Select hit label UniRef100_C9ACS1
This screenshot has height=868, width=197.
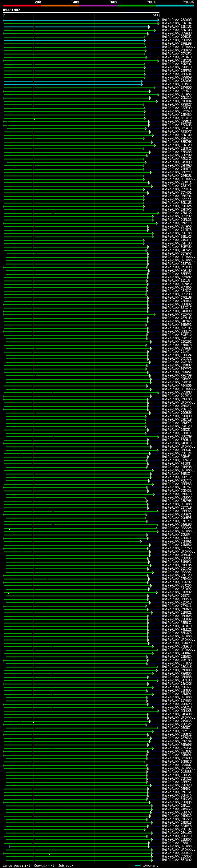pos(177,382)
